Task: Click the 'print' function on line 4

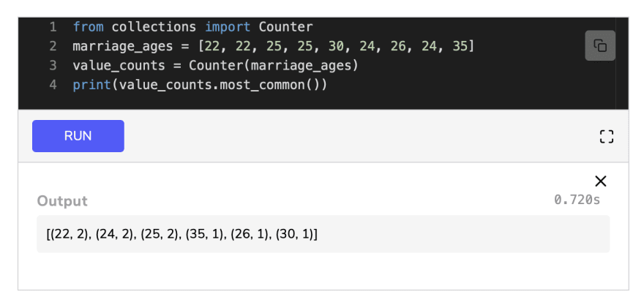Action: 92,85
